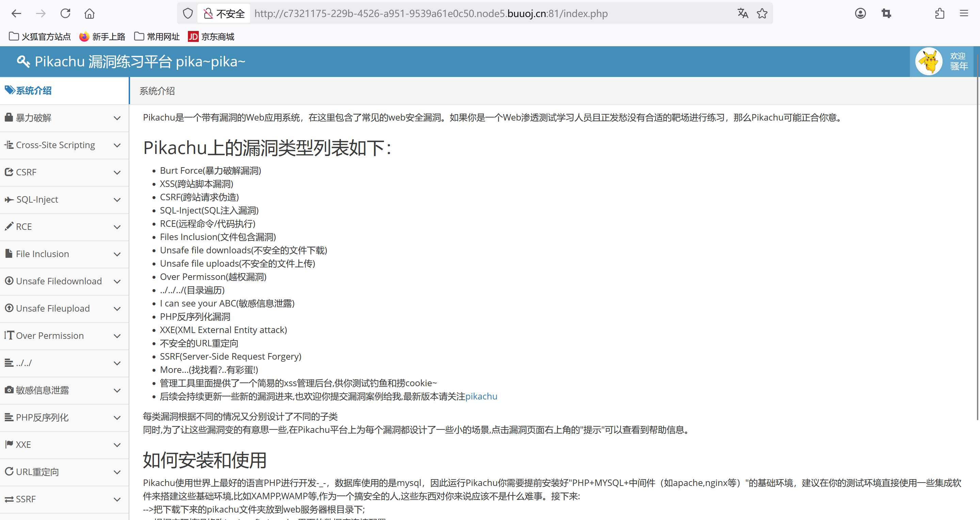Open Firefox hamburger application menu

(964, 14)
